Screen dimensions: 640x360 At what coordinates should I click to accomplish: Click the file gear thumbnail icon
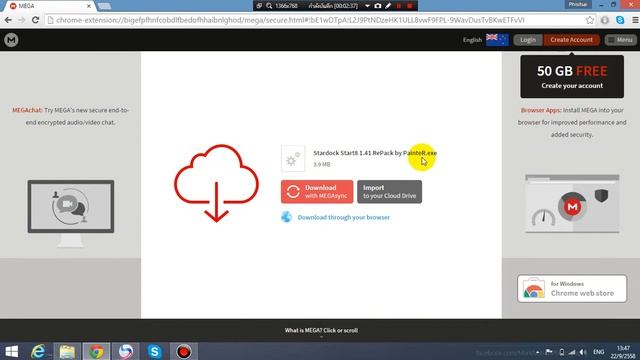(x=293, y=158)
